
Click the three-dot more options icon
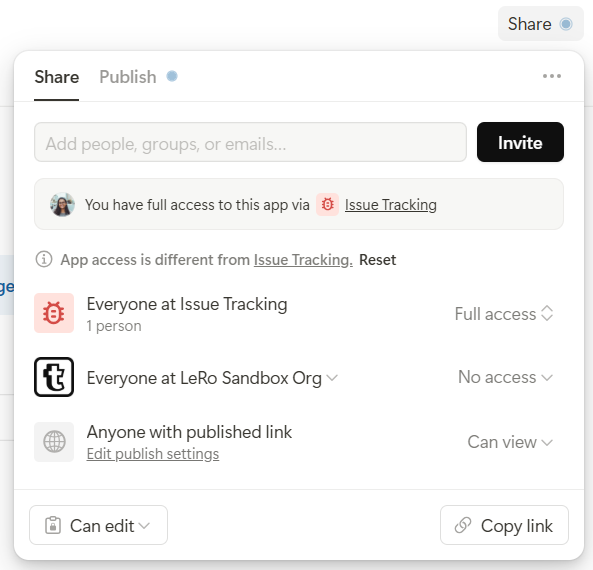pos(551,76)
